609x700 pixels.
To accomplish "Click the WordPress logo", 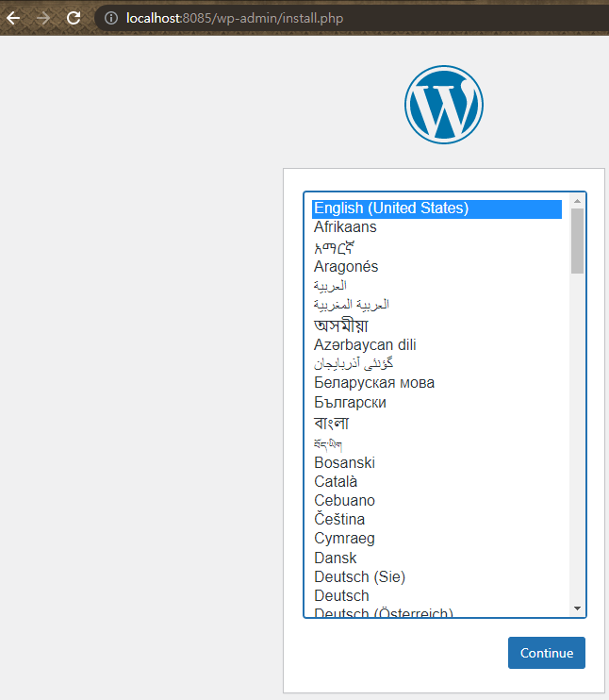I will coord(444,105).
